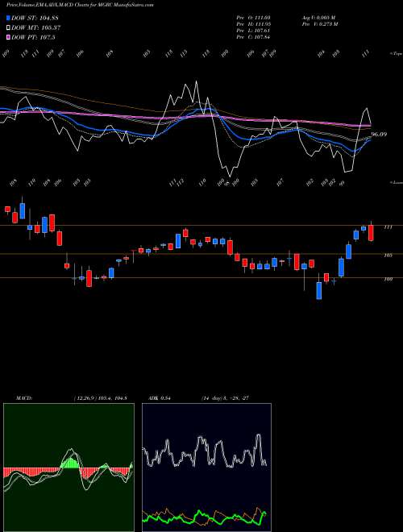Click the 100 price level axis label
The image size is (403, 532).
388,279
